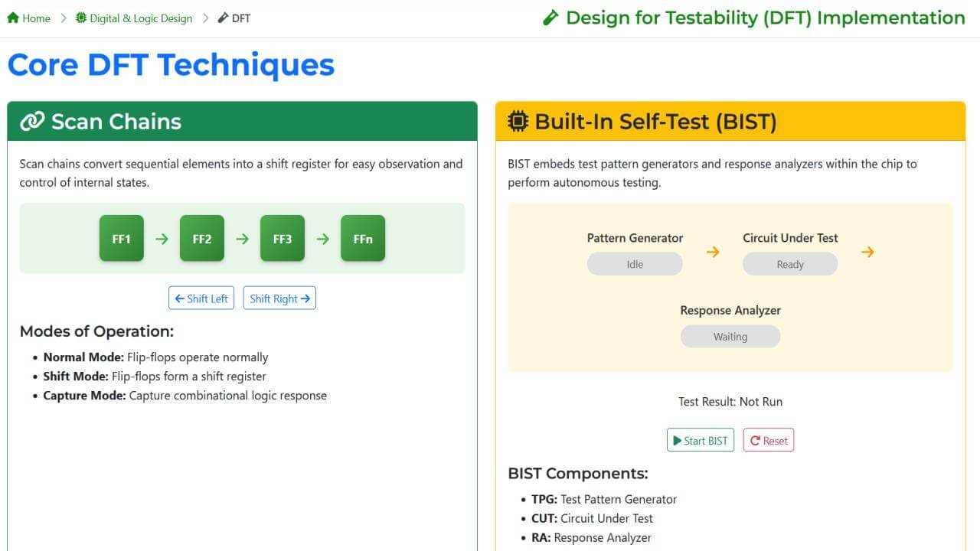Select the FFn flip-flop block
This screenshot has height=551, width=980.
(363, 238)
